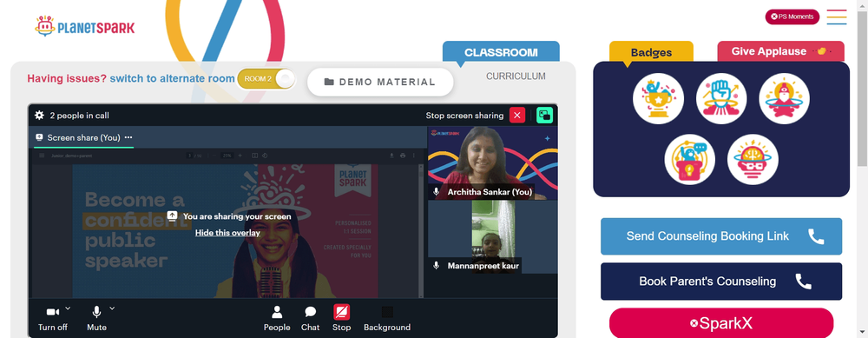The height and width of the screenshot is (338, 868).
Task: Open the call settings gear icon
Action: pos(39,116)
